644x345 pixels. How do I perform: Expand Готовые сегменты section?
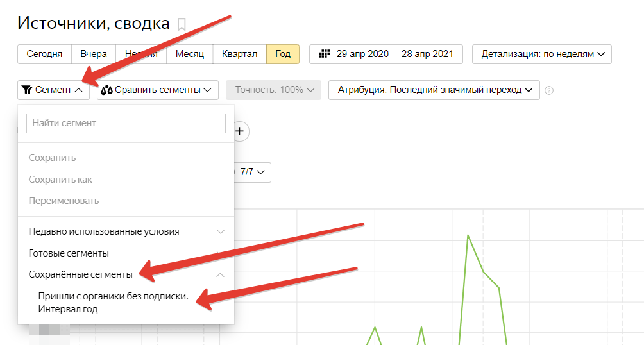pos(126,253)
